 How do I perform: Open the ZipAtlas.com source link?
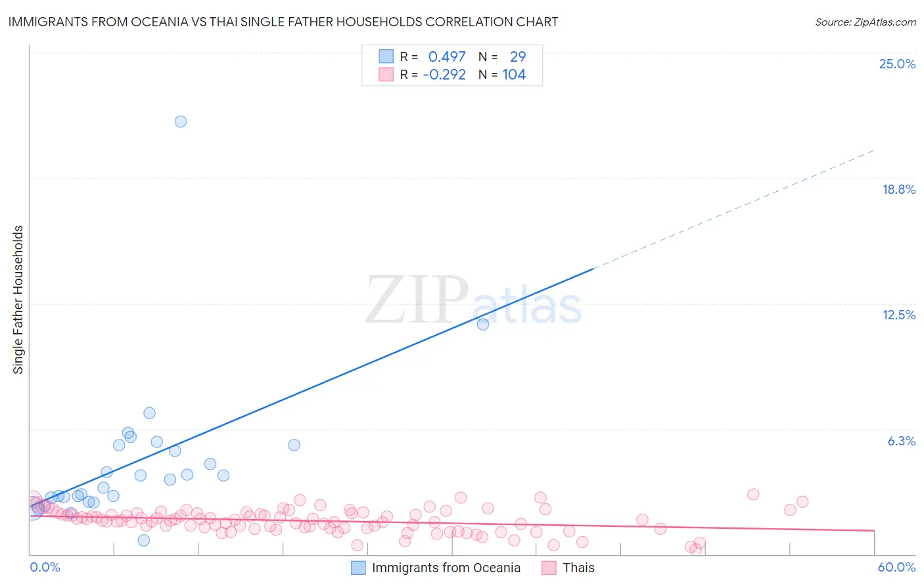866,22
